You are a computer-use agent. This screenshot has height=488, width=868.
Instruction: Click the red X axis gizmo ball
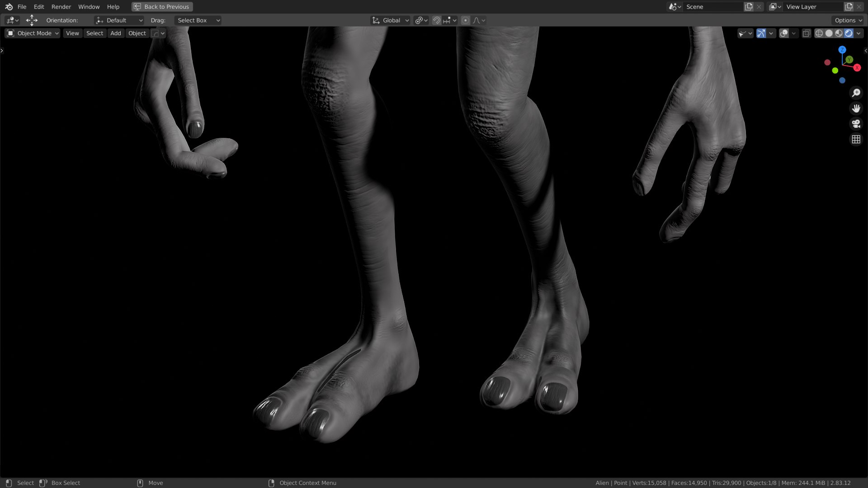[x=857, y=68]
